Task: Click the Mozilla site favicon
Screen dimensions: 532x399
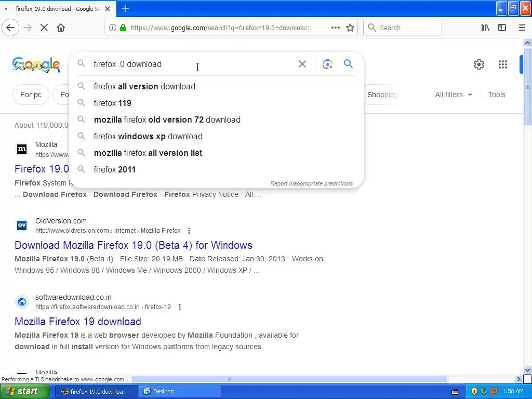Action: pyautogui.click(x=22, y=149)
